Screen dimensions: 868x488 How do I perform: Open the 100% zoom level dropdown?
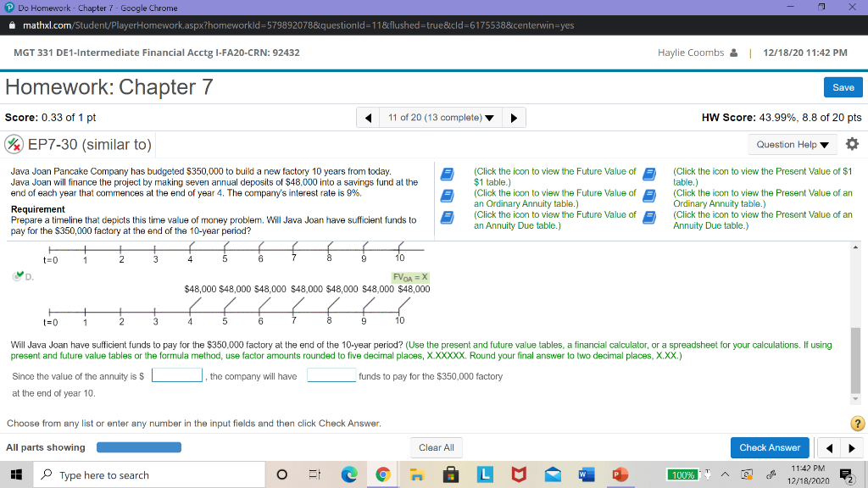[683, 474]
